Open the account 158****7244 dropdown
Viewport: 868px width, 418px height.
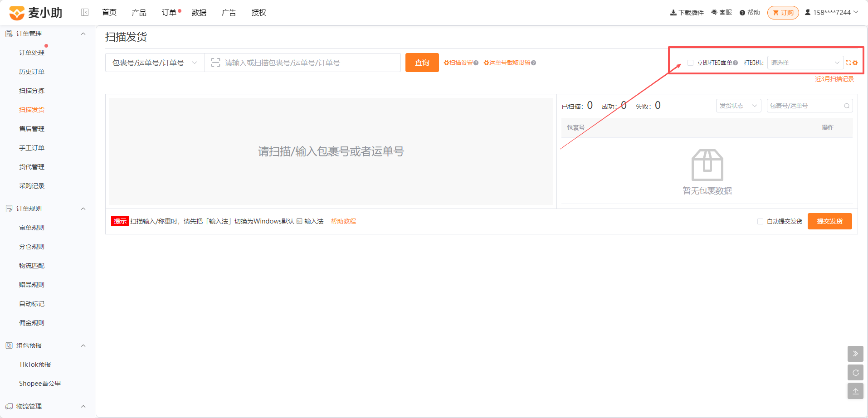(x=831, y=12)
